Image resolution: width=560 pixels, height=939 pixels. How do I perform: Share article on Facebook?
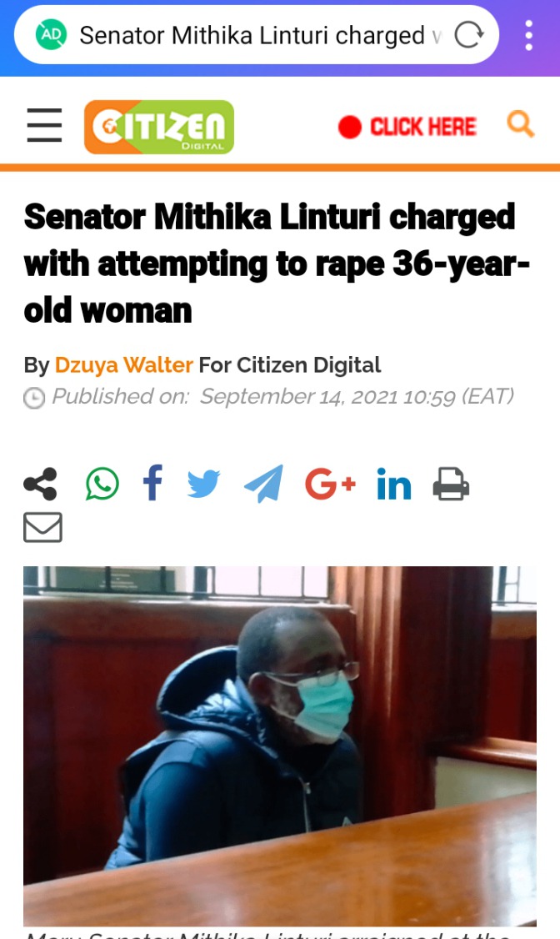pos(152,483)
